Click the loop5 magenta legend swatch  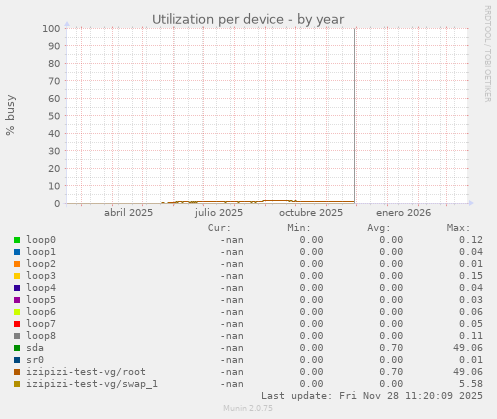[x=17, y=300]
